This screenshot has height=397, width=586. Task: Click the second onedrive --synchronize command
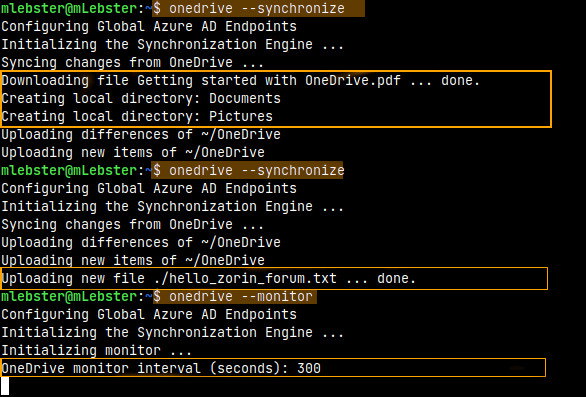(x=256, y=170)
